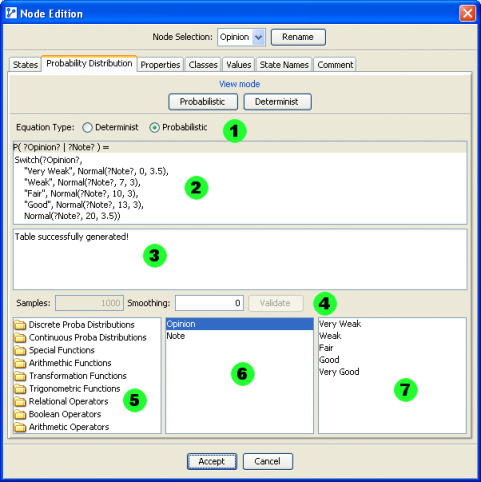Click the Relational Operators folder icon
This screenshot has height=482, width=481.
[20, 401]
